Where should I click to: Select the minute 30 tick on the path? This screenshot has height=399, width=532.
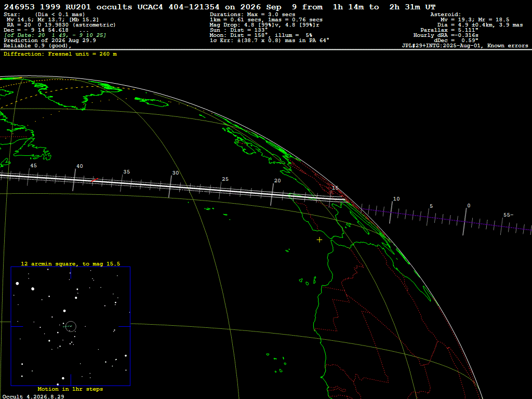pyautogui.click(x=170, y=187)
